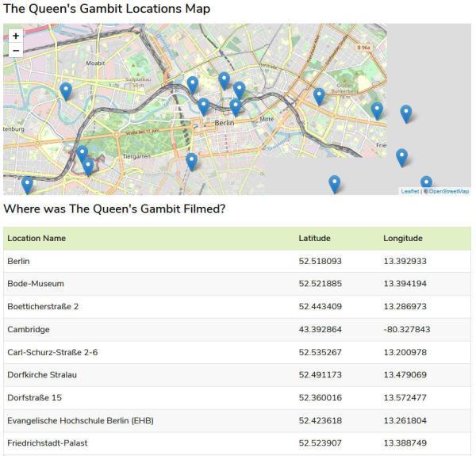Image resolution: width=476 pixels, height=456 pixels.
Task: Click longitude value 13.572477
Action: point(405,397)
